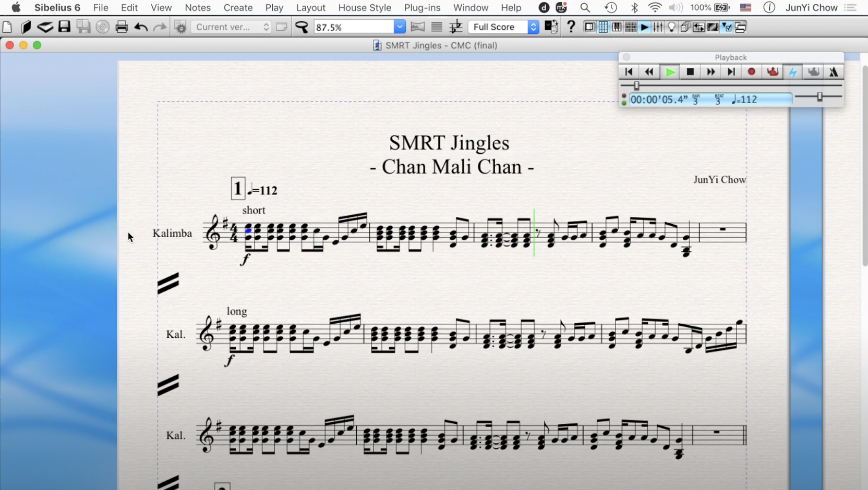Undo the last action

click(x=140, y=27)
